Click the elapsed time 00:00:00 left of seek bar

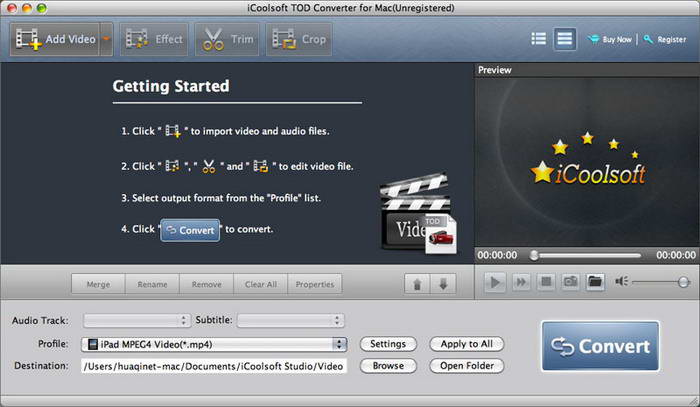click(x=497, y=255)
